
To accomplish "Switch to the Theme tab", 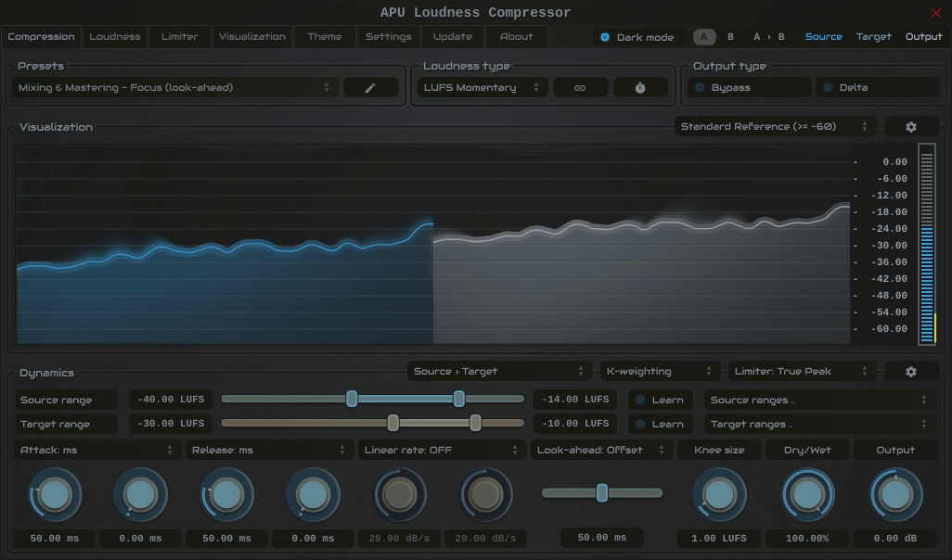I will 325,37.
